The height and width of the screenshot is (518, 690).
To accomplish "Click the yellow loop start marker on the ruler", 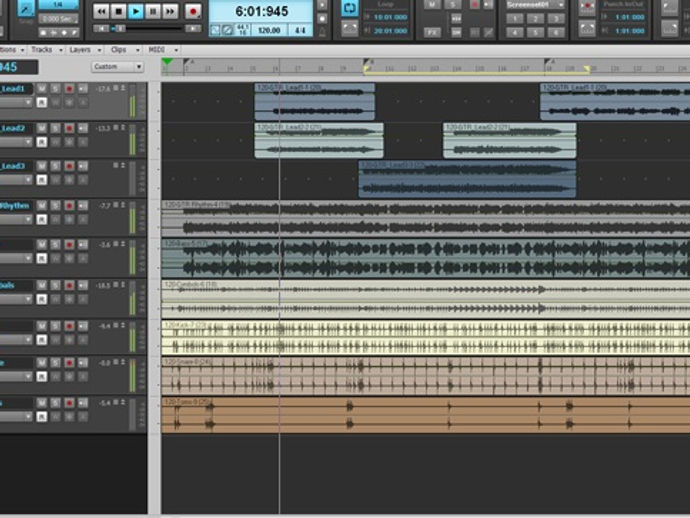I will click(x=366, y=69).
